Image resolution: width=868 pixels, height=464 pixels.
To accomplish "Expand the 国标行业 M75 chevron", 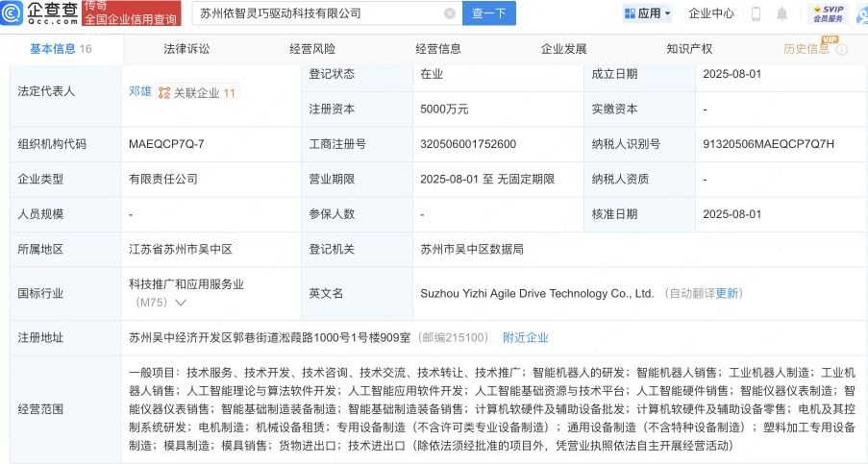I will pyautogui.click(x=181, y=303).
